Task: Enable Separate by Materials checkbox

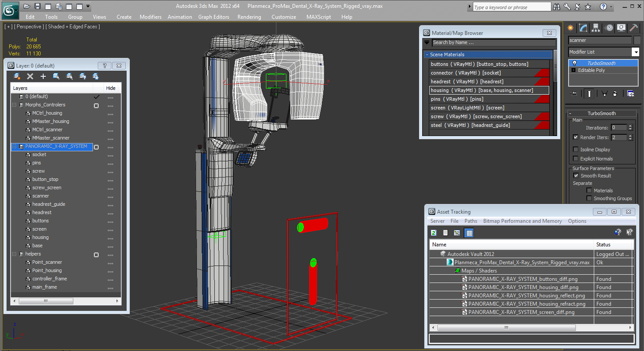Action: tap(589, 191)
